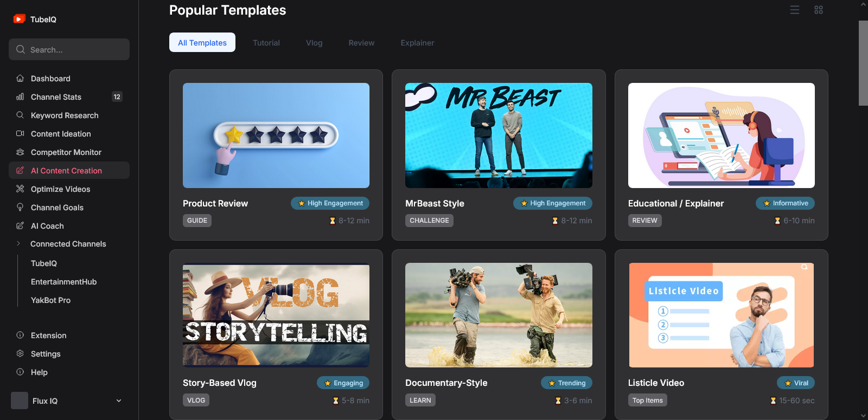
Task: Select the Explainer tab
Action: 417,42
